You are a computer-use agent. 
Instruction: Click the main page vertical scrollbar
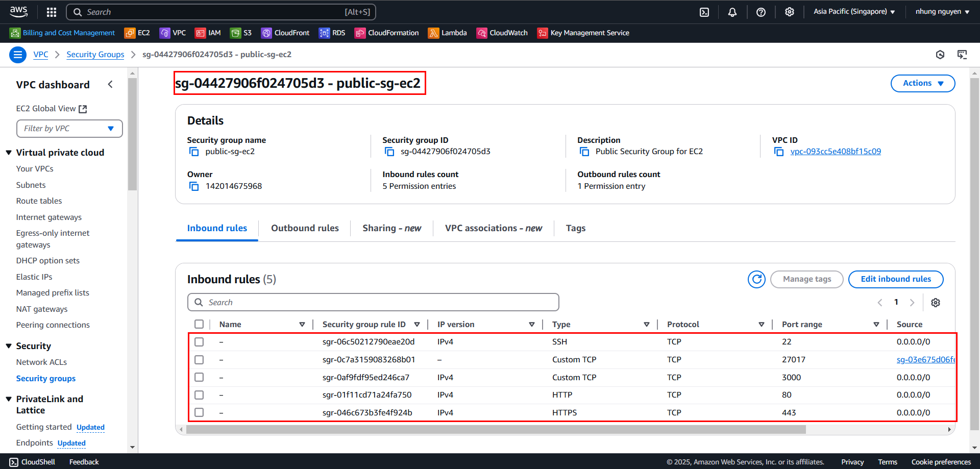tap(974, 254)
